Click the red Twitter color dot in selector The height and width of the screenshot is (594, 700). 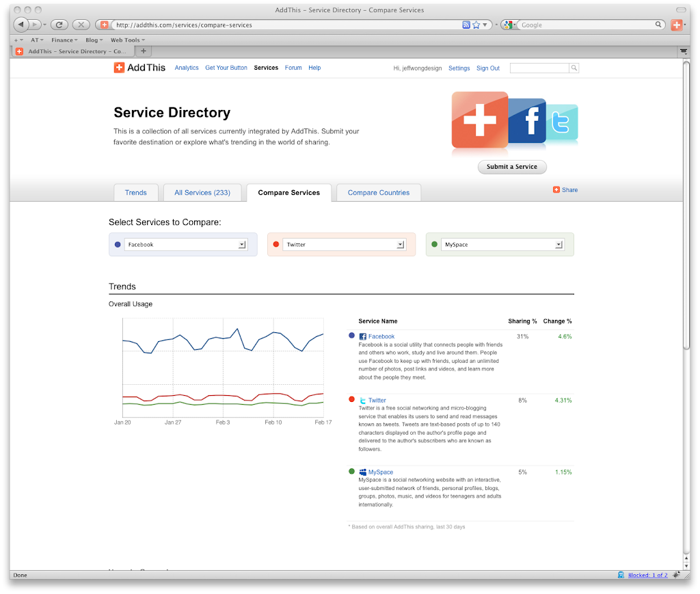pos(276,244)
